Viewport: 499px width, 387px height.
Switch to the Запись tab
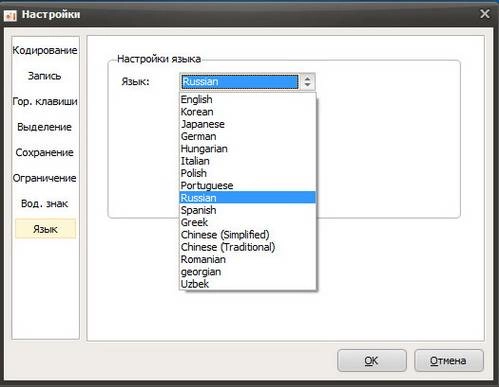pyautogui.click(x=45, y=76)
